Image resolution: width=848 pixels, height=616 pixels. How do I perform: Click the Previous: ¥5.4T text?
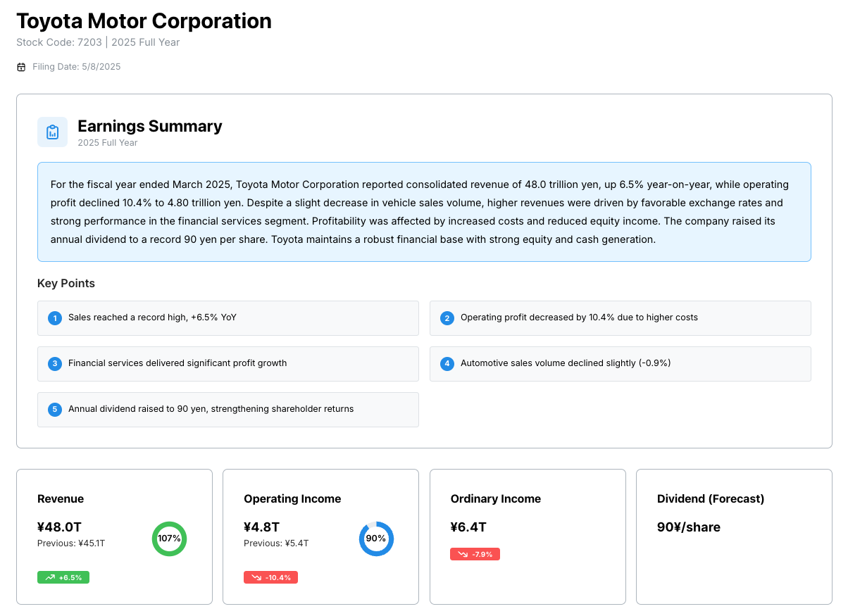276,543
